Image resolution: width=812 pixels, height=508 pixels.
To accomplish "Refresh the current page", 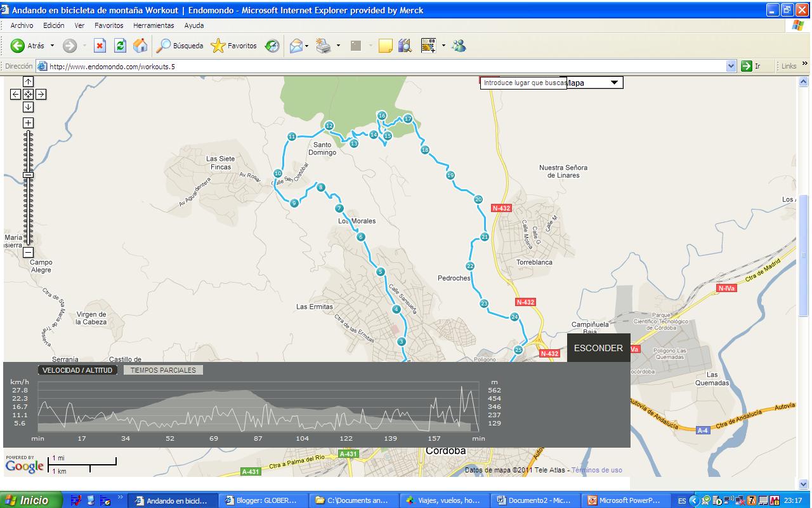I will click(120, 46).
